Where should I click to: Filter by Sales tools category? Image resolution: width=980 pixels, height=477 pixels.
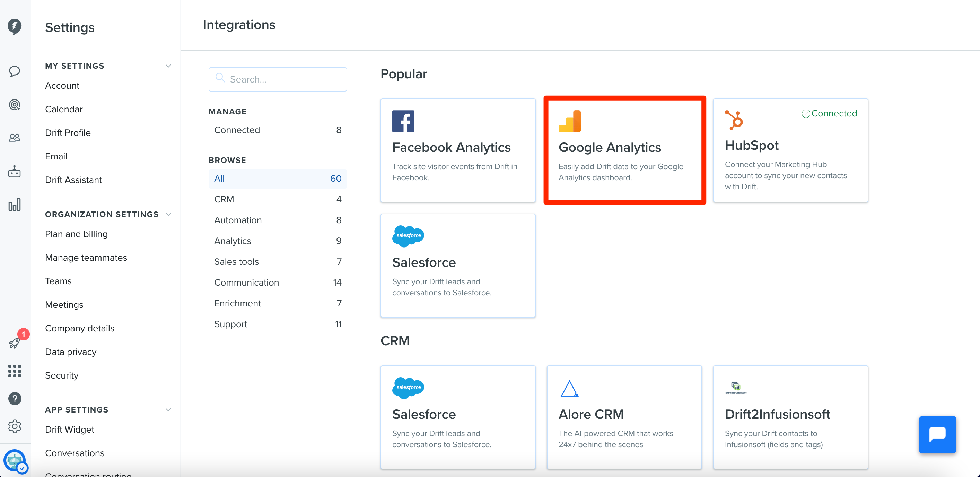[278, 262]
